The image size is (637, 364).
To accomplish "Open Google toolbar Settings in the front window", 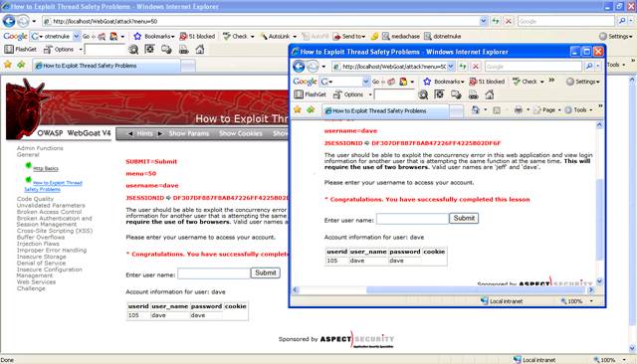I will pos(583,82).
